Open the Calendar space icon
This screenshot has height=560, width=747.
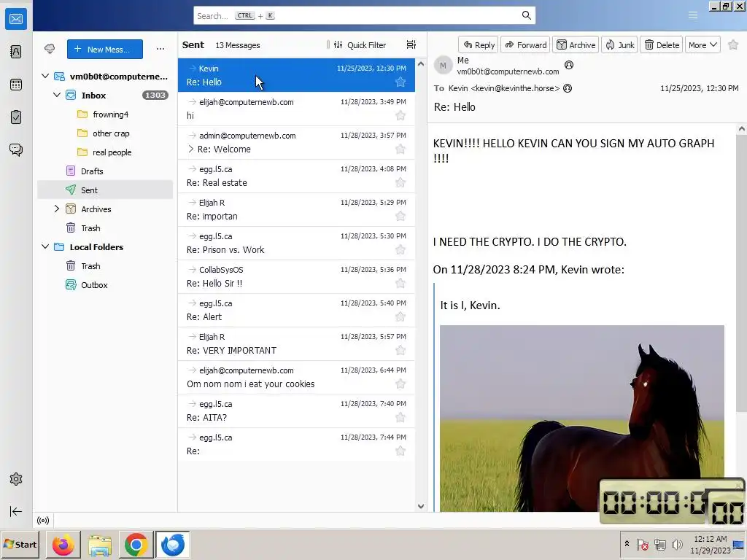click(16, 85)
